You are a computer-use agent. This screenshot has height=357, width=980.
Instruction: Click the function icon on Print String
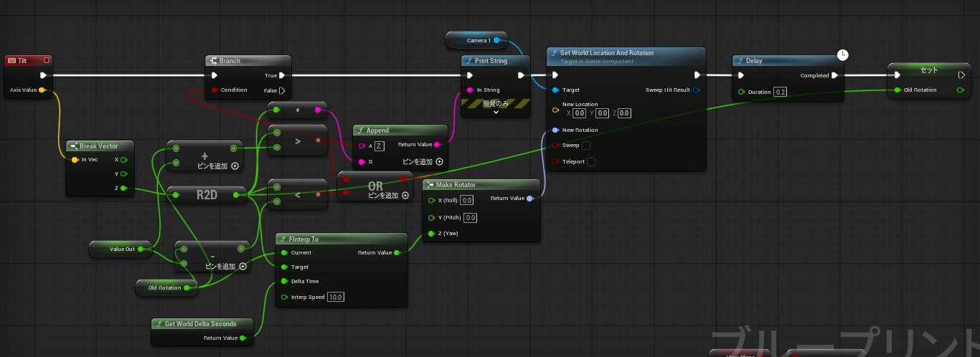pos(469,61)
